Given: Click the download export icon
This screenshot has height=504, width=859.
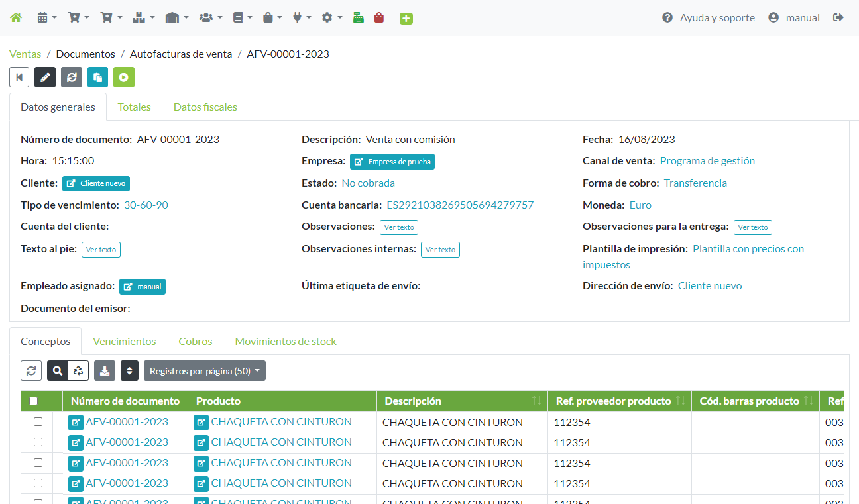Looking at the screenshot, I should [105, 371].
